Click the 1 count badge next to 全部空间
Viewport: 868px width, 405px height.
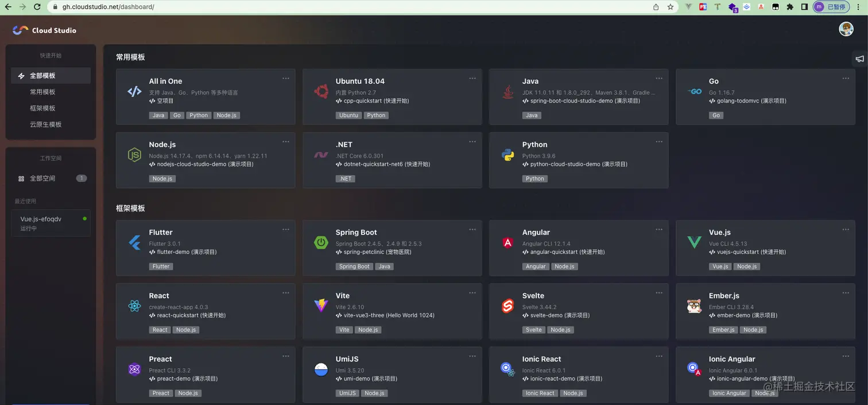click(82, 178)
